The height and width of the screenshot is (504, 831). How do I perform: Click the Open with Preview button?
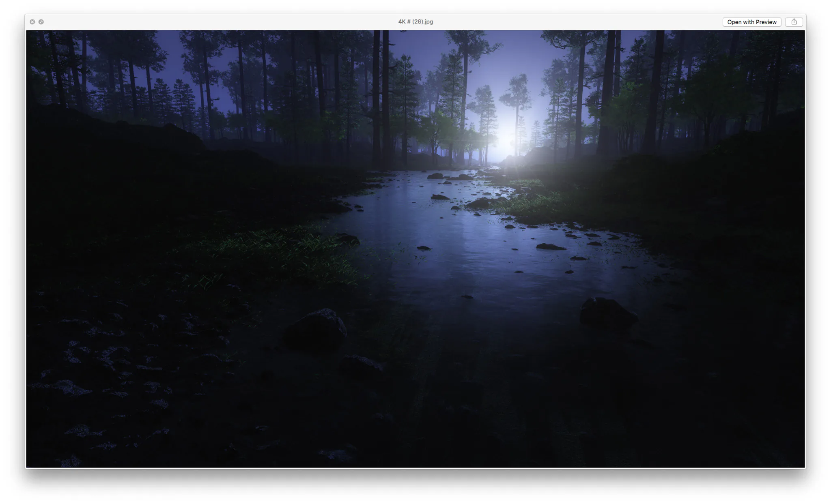pos(751,22)
